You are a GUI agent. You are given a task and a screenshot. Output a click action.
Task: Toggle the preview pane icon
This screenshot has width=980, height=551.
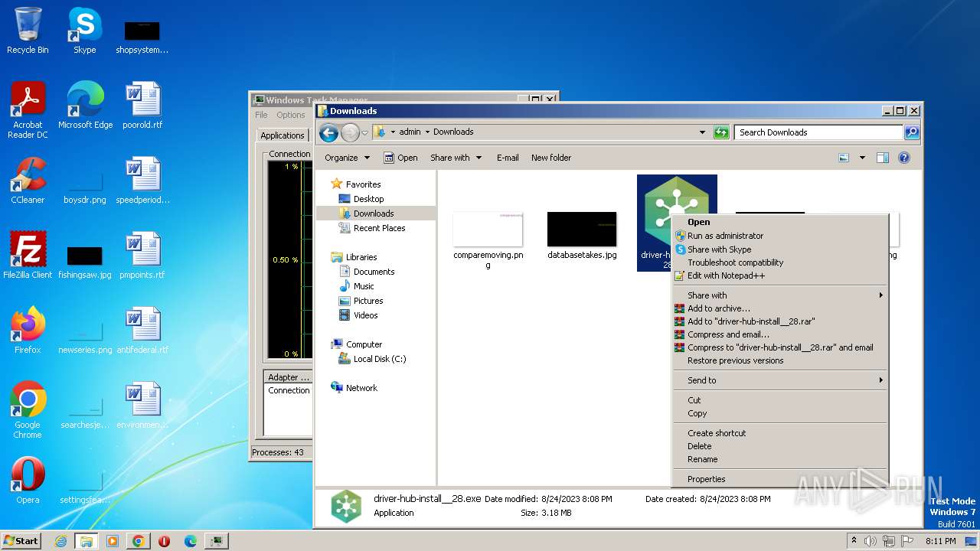pyautogui.click(x=882, y=158)
